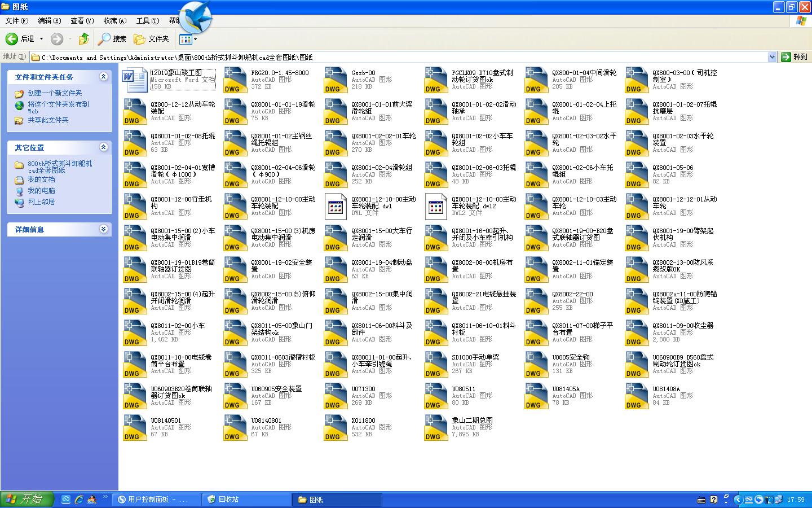The image size is (812, 508).
Task: Open the 查看(V) menu
Action: tap(82, 21)
